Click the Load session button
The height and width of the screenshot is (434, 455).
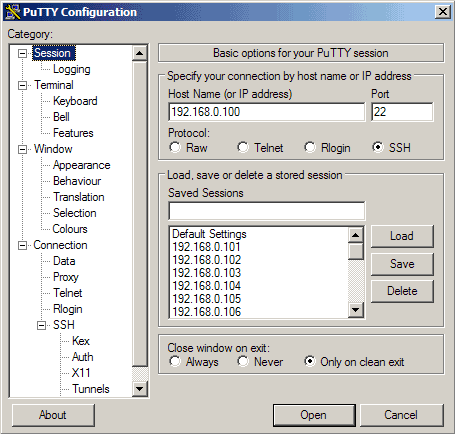(402, 236)
